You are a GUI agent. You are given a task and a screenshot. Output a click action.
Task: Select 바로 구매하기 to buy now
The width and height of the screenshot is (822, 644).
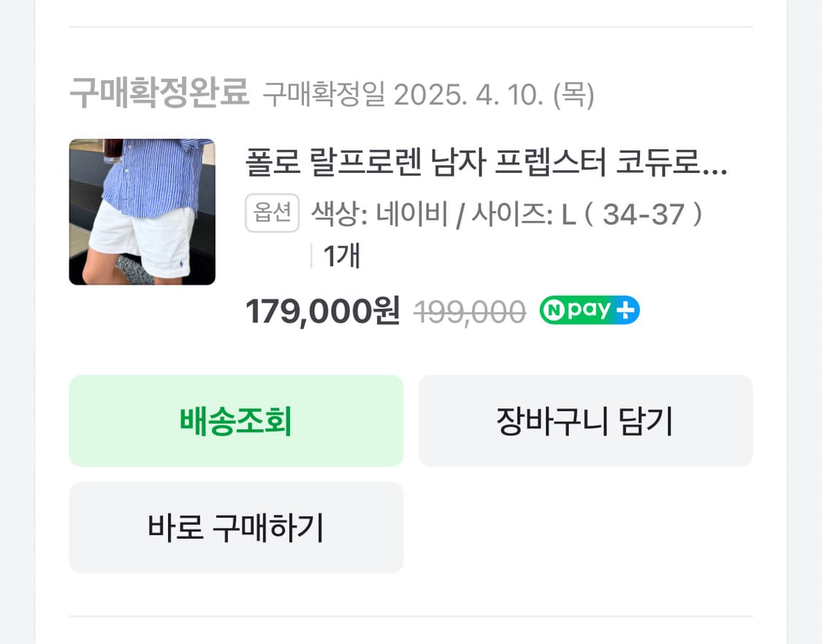coord(235,527)
